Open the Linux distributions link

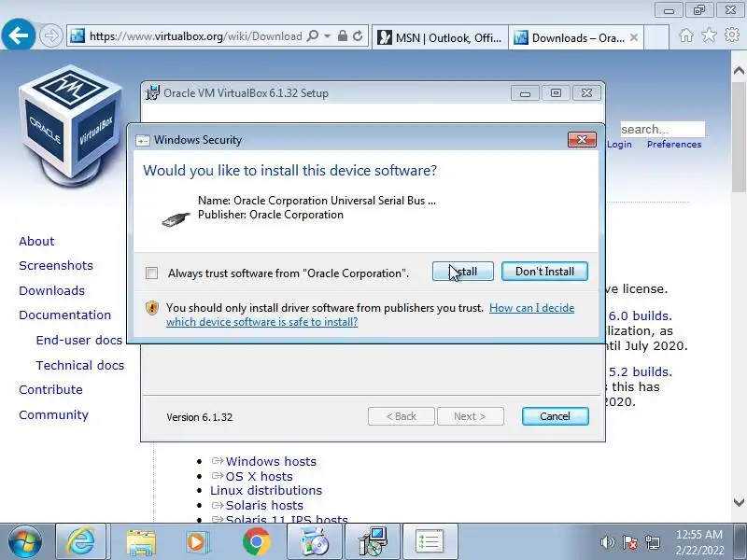[266, 491]
